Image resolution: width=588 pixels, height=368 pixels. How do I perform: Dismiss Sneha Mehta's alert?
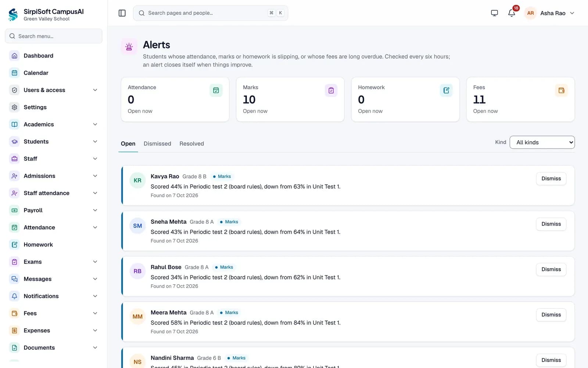[551, 224]
